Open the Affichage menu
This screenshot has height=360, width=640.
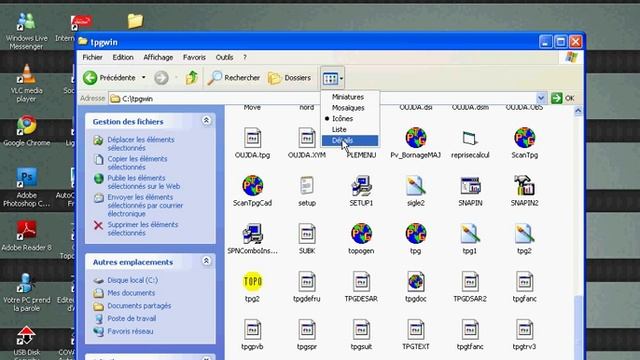(158, 57)
